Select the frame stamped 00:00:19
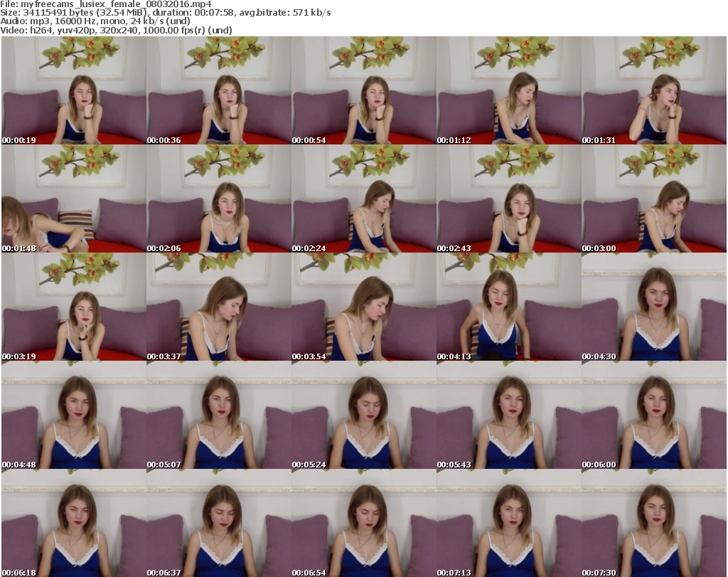The width and height of the screenshot is (728, 577). tap(74, 90)
